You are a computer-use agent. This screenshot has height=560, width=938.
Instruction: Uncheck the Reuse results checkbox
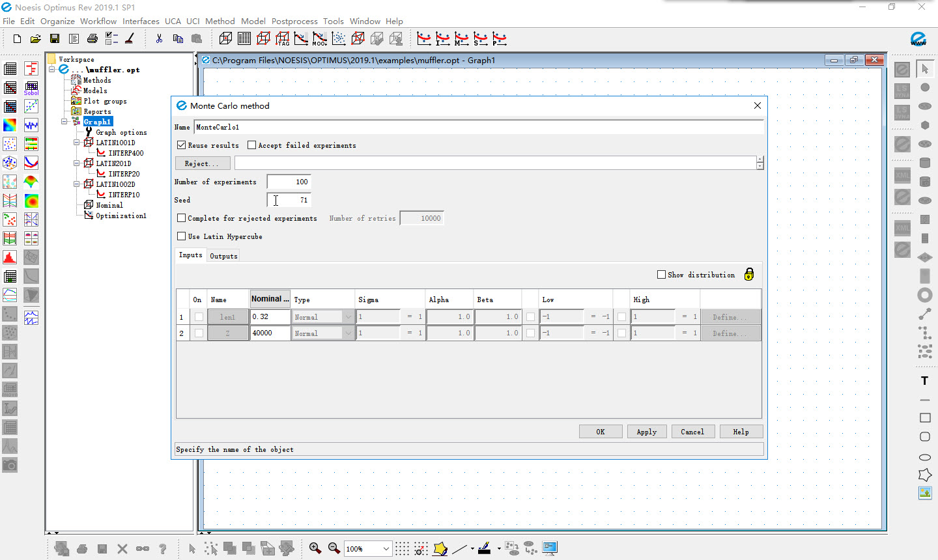tap(182, 145)
